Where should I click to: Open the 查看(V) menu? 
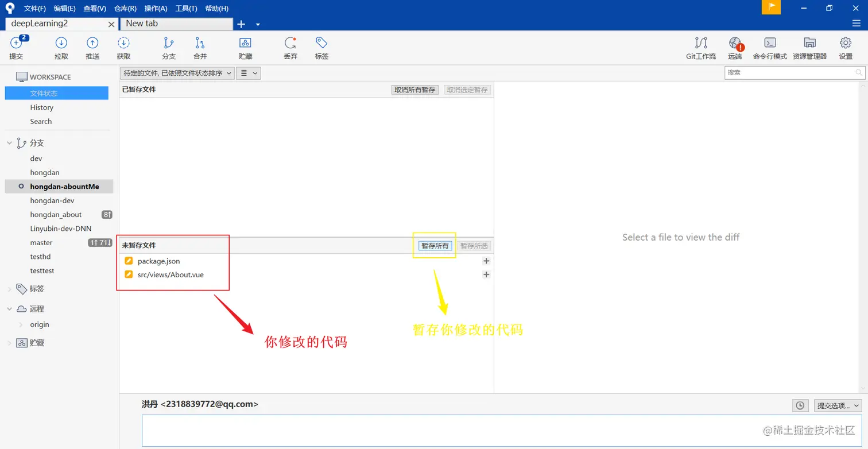[x=95, y=8]
